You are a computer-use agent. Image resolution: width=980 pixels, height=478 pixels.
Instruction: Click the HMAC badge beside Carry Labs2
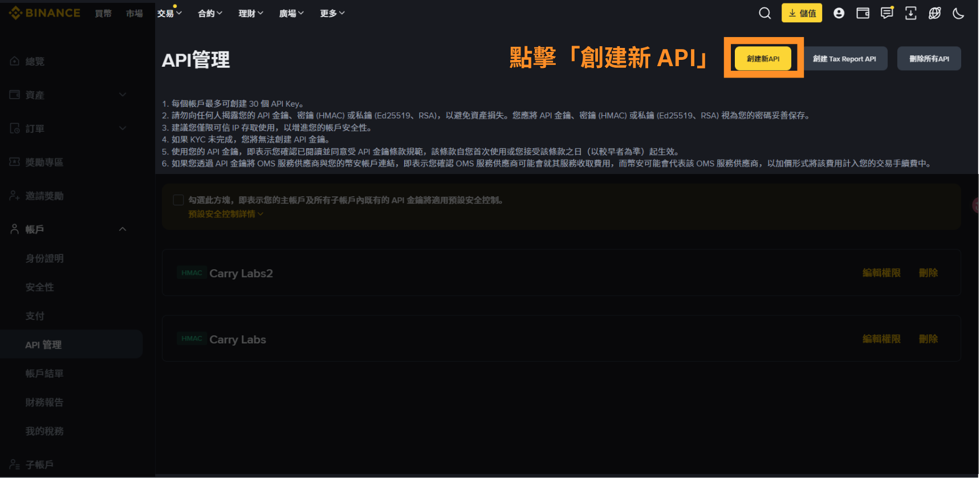point(192,273)
